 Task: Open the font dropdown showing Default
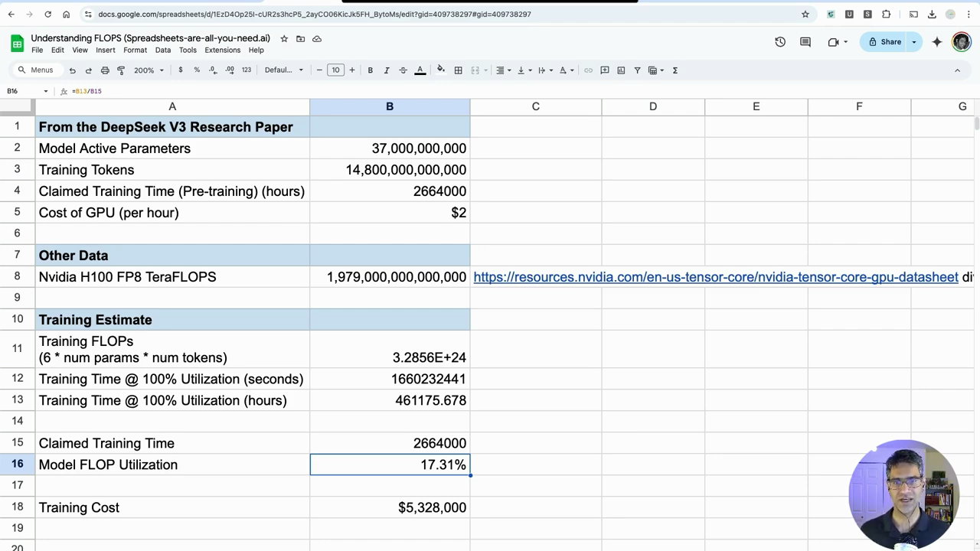[283, 70]
